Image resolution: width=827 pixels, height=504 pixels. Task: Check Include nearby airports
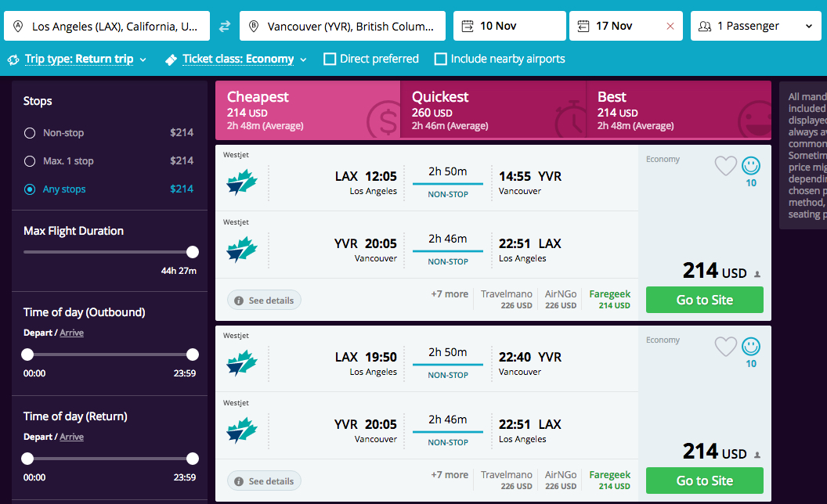pyautogui.click(x=440, y=59)
